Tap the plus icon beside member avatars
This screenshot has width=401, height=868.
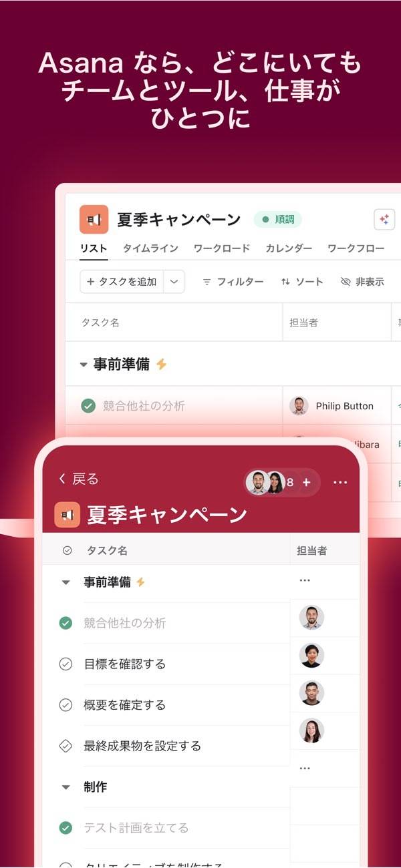pos(306,482)
